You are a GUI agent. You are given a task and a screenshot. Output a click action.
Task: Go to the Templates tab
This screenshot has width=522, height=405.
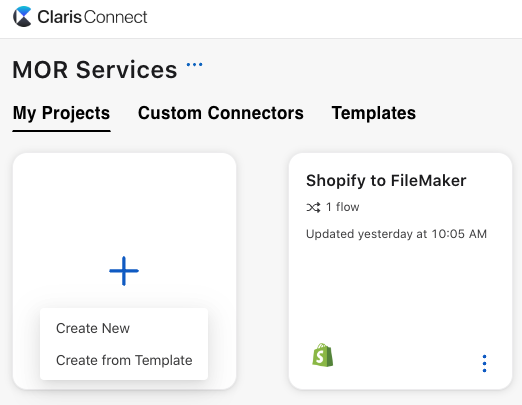374,113
